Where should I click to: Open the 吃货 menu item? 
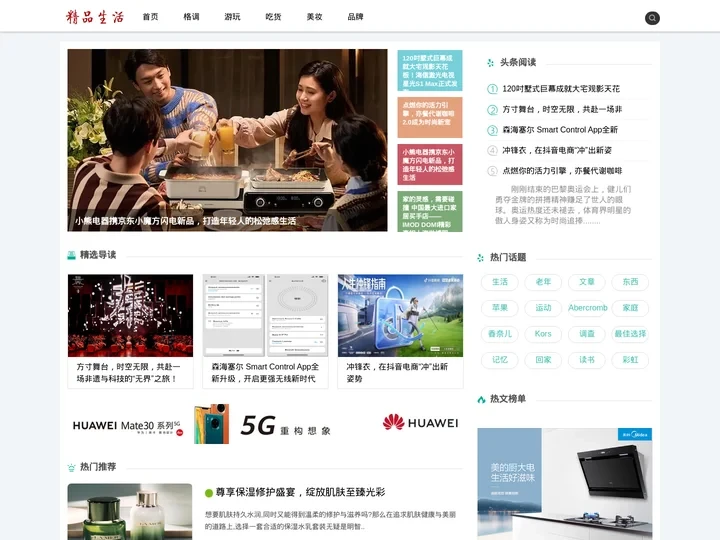[273, 17]
